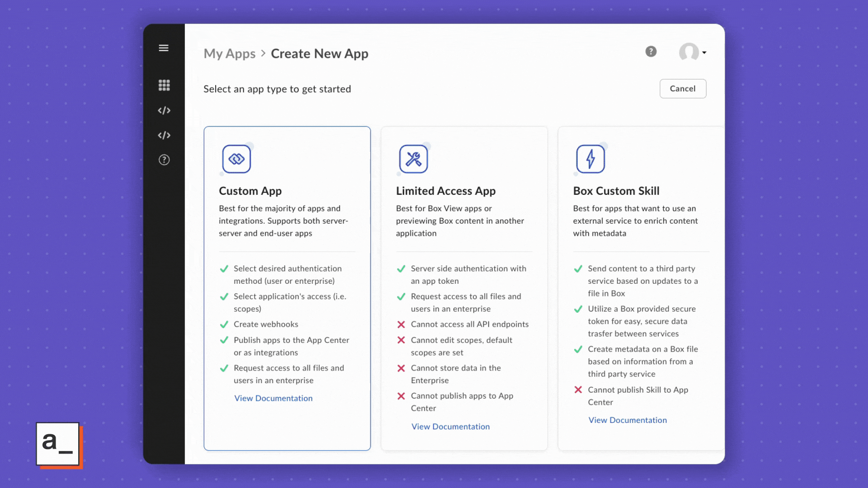Open the user avatar profile
The image size is (868, 488).
(x=689, y=52)
